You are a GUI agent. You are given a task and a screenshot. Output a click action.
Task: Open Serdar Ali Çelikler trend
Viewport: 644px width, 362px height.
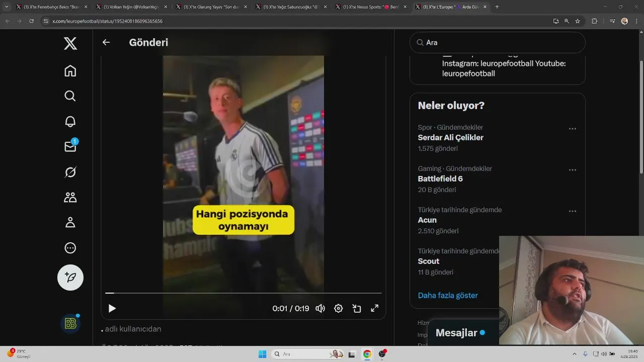tap(450, 138)
